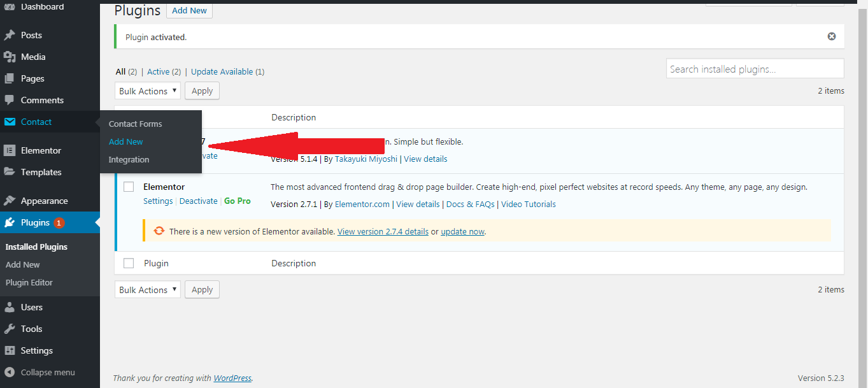Click View version 2.7.4 details link
The width and height of the screenshot is (868, 388).
383,231
